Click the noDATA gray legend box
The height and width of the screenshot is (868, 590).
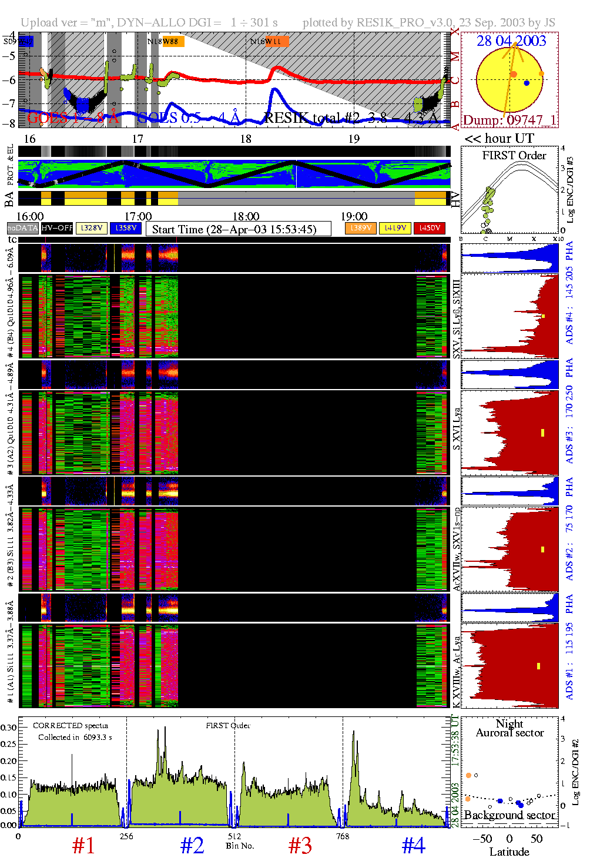coord(23,228)
